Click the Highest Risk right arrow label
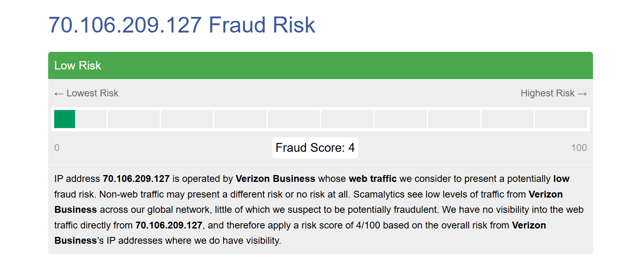Screen dimensions: 644x261 tap(554, 93)
